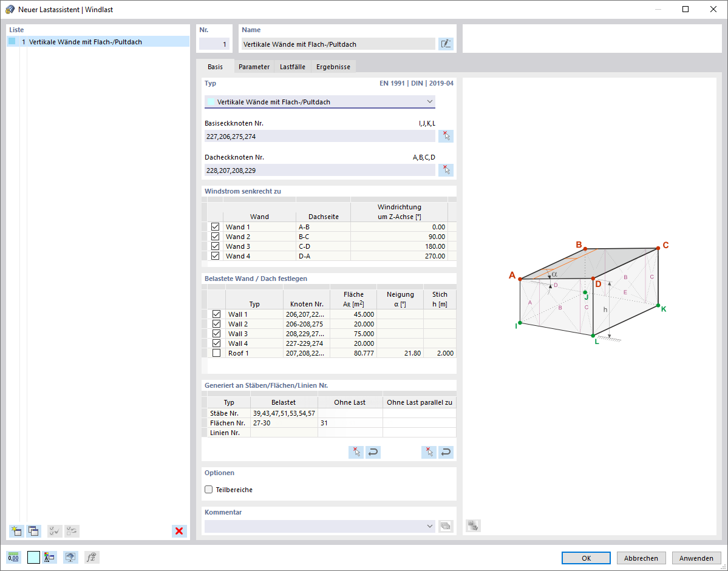Click wind direction value 90.00
This screenshot has width=728, height=571.
[x=400, y=237]
